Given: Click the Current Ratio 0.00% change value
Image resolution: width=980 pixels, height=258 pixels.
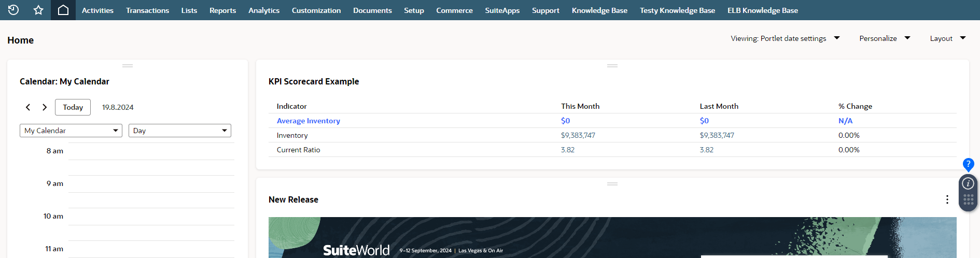Looking at the screenshot, I should coord(849,150).
